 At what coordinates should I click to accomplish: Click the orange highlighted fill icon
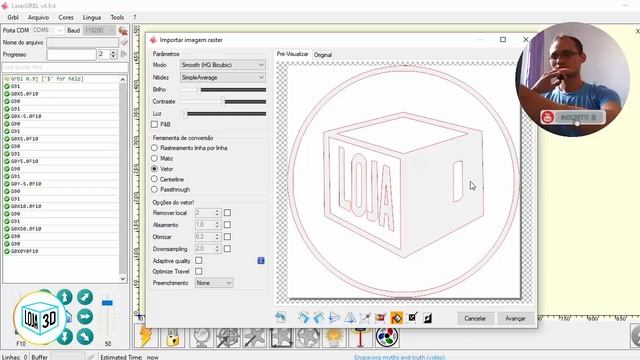(x=396, y=318)
